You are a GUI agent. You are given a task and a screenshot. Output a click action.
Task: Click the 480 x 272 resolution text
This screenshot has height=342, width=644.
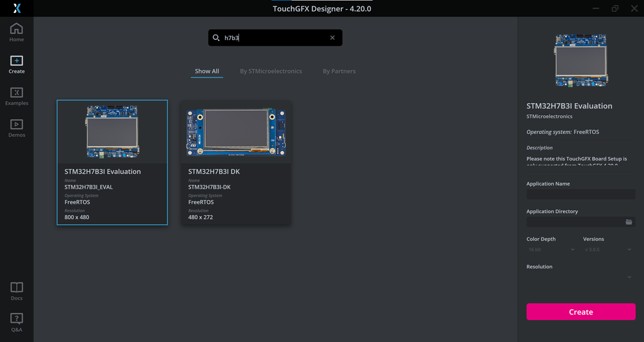(200, 217)
